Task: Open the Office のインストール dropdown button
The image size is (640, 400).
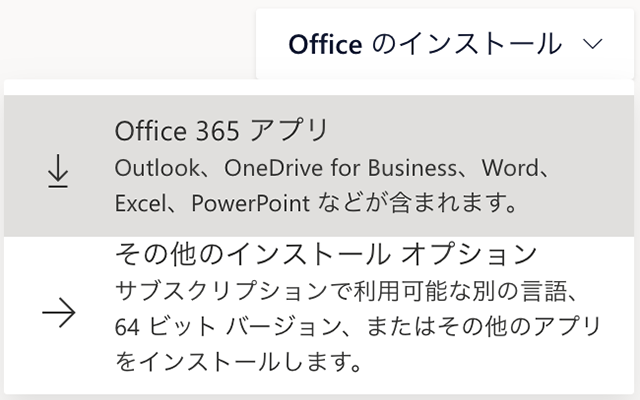Action: tap(445, 44)
